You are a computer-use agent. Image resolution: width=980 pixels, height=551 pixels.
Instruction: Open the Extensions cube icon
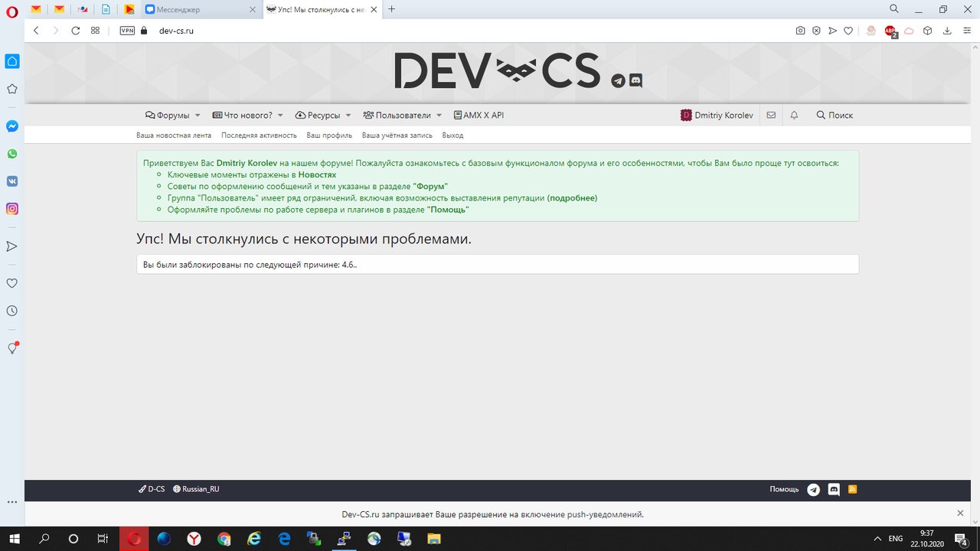click(x=927, y=31)
